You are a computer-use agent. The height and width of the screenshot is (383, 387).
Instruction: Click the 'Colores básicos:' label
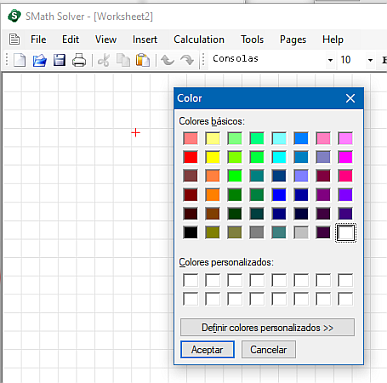[212, 121]
